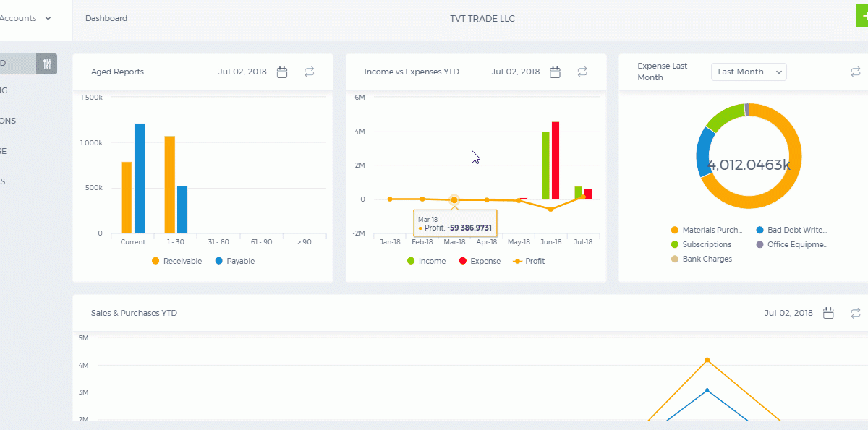
Task: Click the Income vs Expenses YTD title
Action: [x=412, y=72]
